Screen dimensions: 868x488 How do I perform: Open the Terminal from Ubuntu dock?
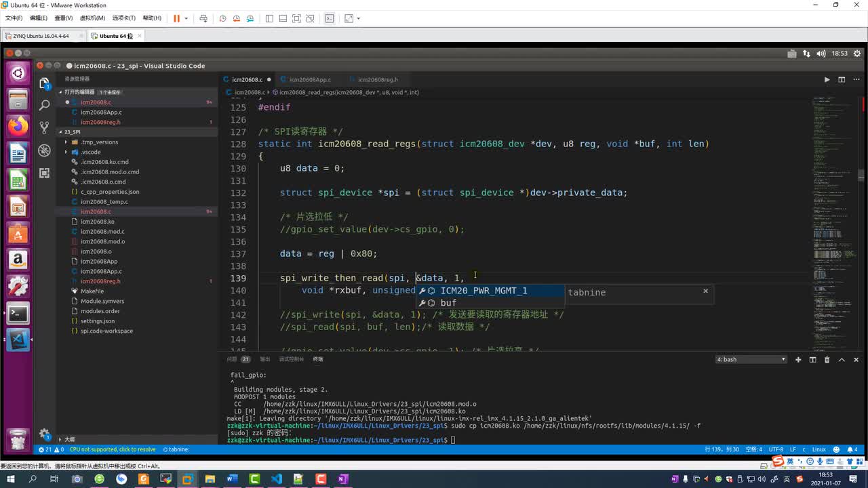tap(18, 312)
